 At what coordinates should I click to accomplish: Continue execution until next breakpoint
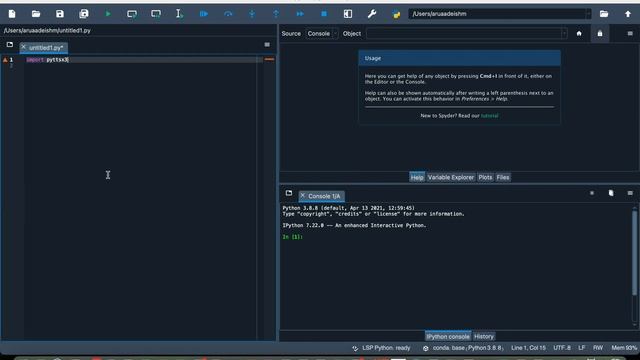(x=300, y=14)
